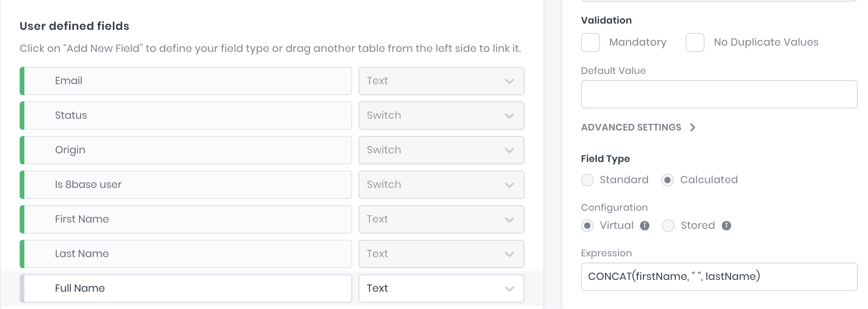The height and width of the screenshot is (309, 868).
Task: Enable the Mandatory checkbox
Action: click(x=590, y=42)
